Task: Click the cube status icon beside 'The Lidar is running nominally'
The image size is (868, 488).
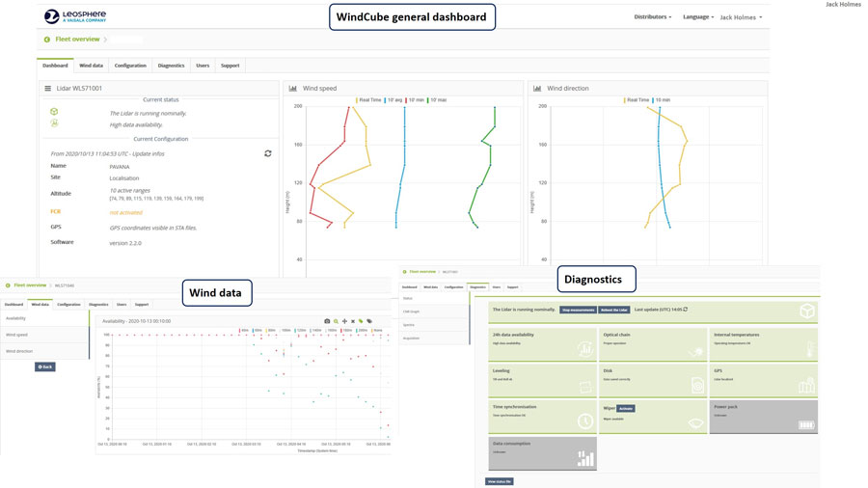Action: tap(54, 112)
